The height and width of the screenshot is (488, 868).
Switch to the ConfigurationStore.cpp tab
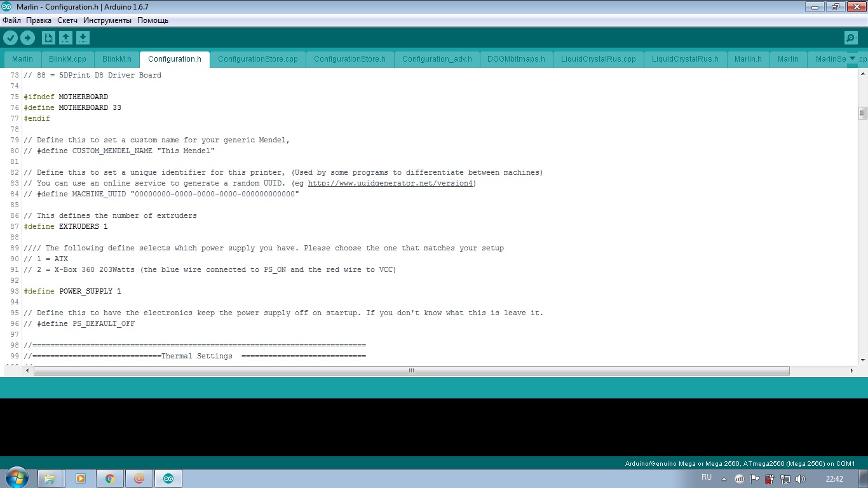point(258,59)
